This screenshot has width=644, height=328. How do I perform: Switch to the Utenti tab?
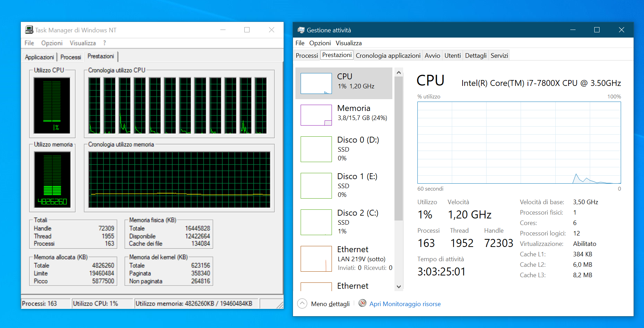[453, 56]
